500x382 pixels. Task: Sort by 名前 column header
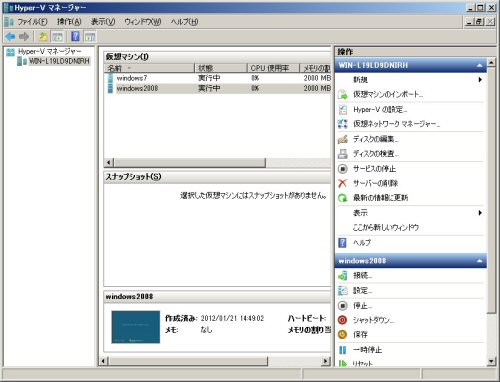click(x=149, y=68)
